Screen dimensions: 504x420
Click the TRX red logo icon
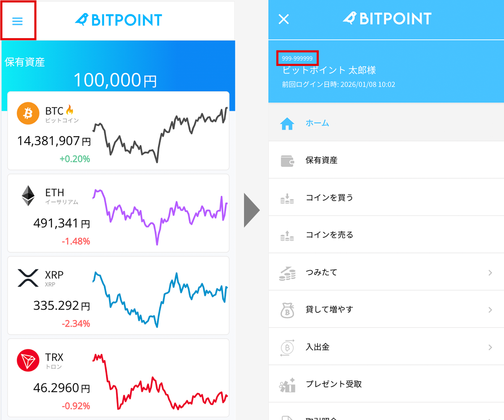[x=28, y=360]
